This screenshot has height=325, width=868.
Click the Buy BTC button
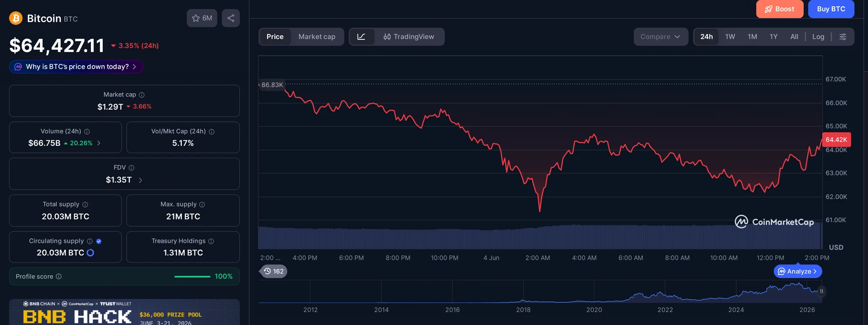coord(831,9)
